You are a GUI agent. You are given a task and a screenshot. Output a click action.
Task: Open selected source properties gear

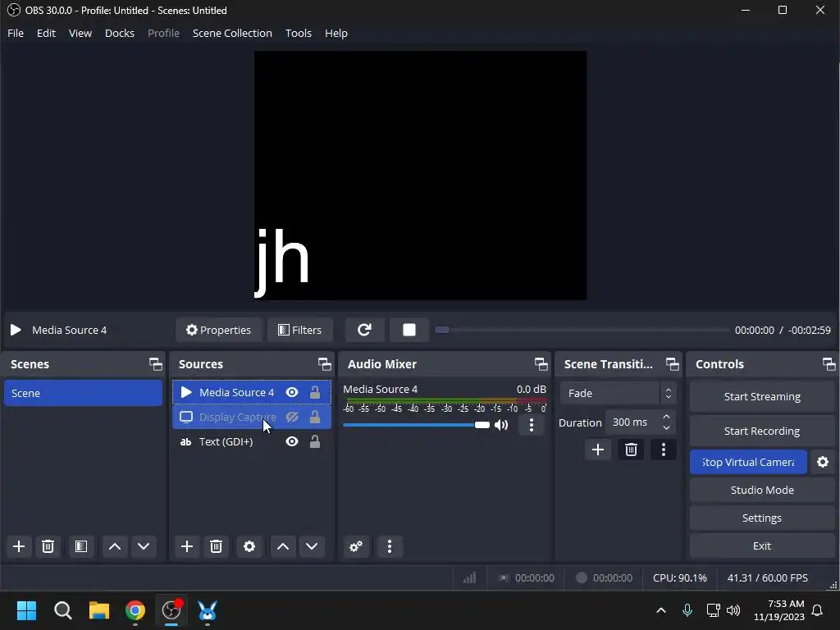click(x=249, y=546)
